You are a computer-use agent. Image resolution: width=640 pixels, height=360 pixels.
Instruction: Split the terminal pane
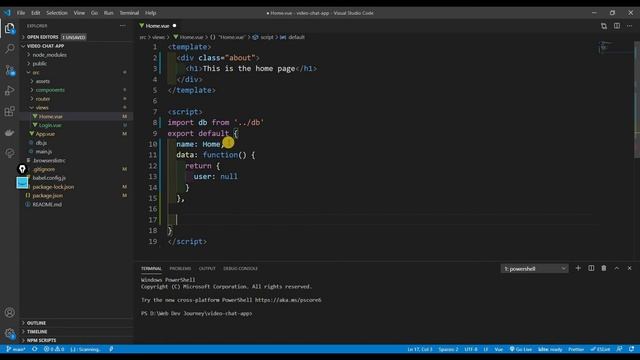tap(591, 268)
